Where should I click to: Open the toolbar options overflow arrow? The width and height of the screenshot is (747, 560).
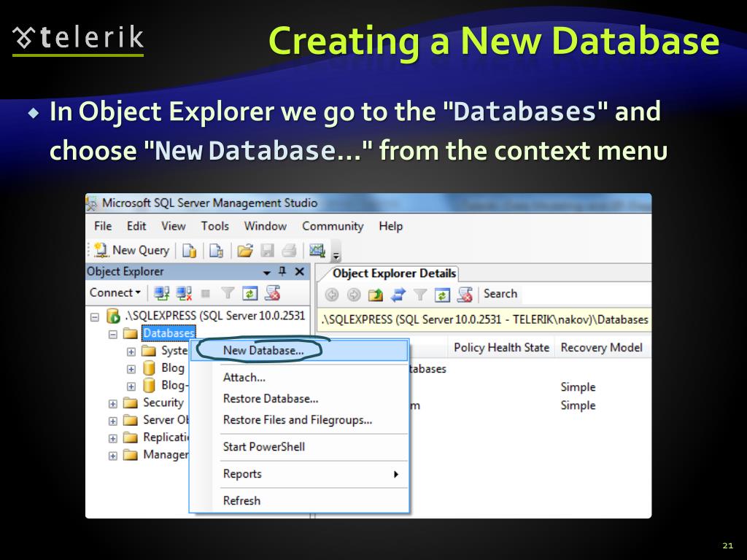pyautogui.click(x=336, y=256)
